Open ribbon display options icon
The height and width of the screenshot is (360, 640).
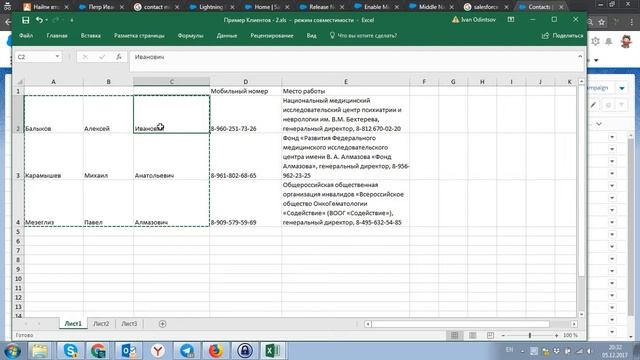pos(511,20)
